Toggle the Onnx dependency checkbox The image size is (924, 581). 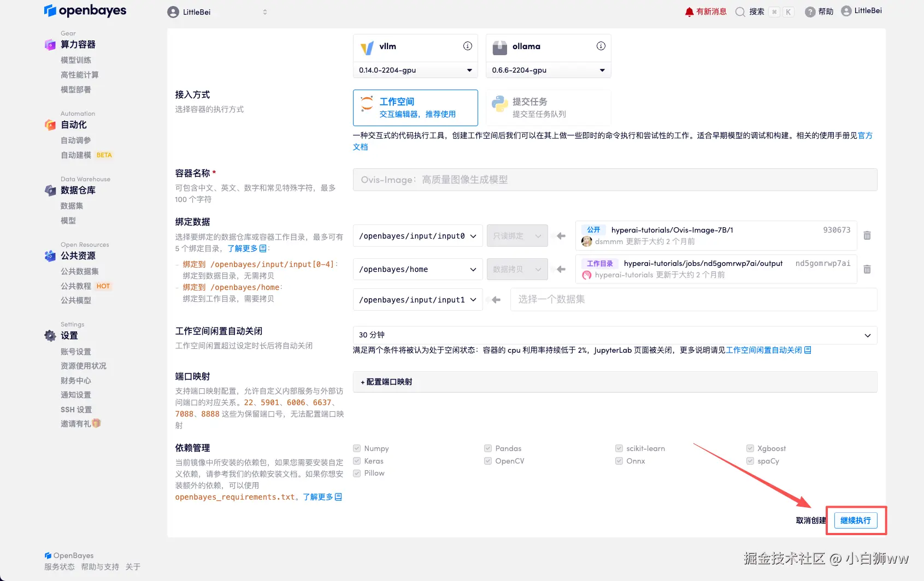point(619,461)
